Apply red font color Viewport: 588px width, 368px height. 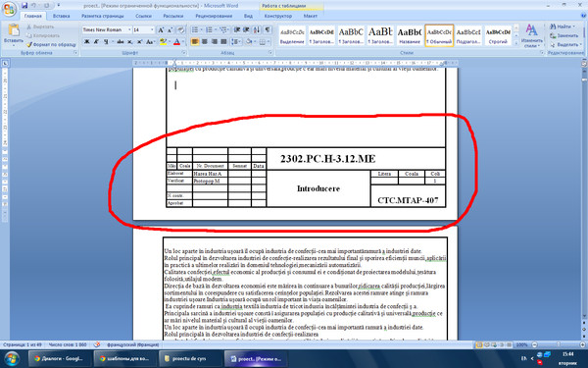click(x=177, y=41)
